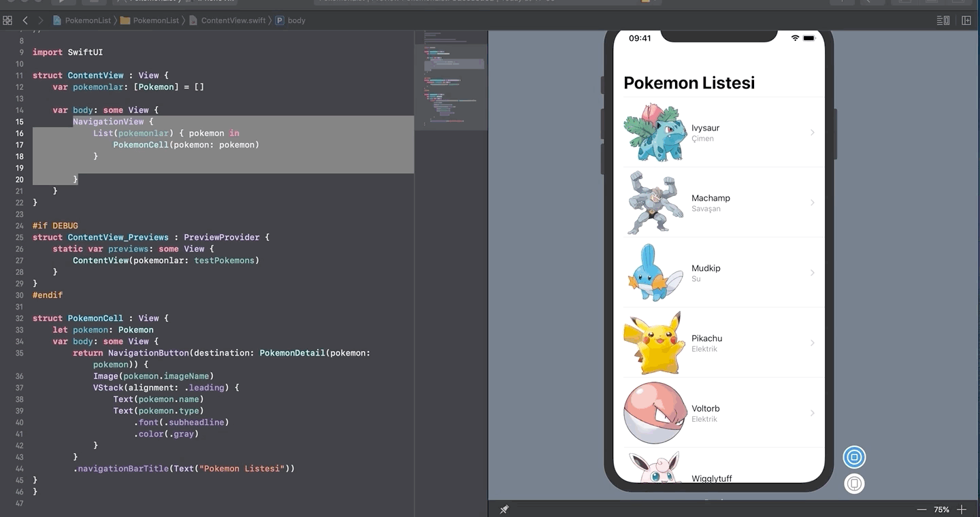980x517 pixels.
Task: Click the Image(pokemon.imageName) code line
Action: tap(153, 376)
